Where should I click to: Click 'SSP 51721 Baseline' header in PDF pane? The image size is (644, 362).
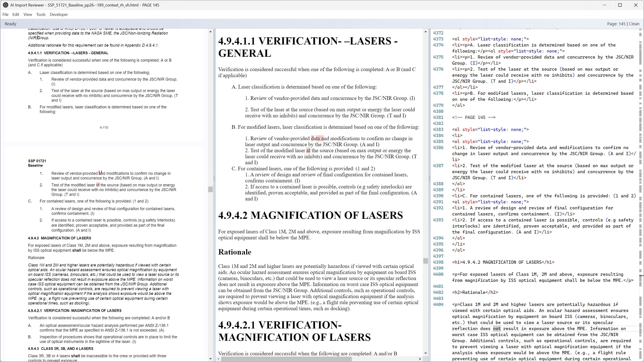coord(37,163)
